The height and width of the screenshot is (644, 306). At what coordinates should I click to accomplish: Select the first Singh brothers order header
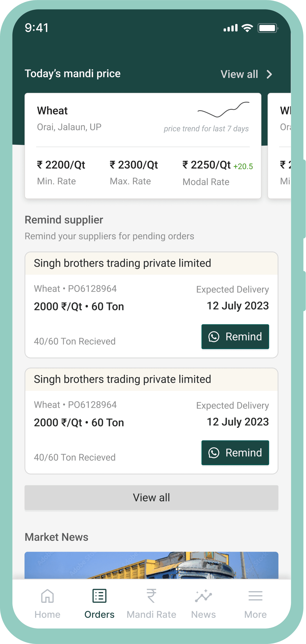(151, 263)
